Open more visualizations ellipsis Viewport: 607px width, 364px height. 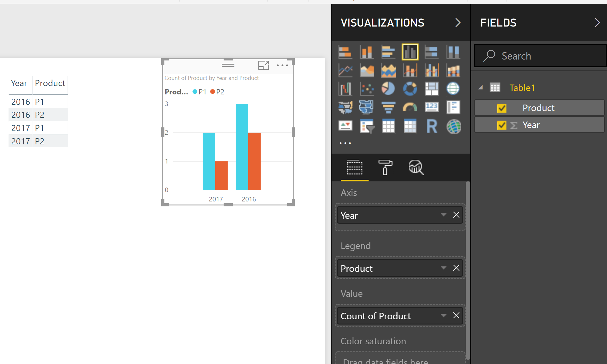[345, 143]
